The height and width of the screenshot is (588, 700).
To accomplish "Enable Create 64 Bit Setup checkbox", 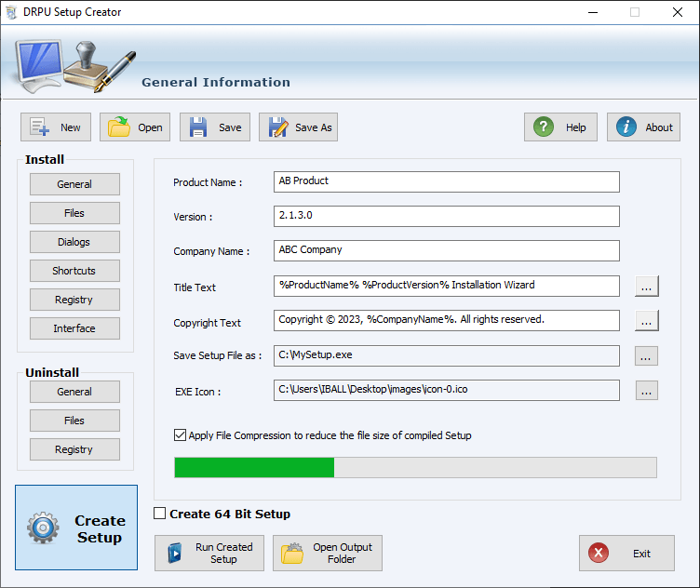I will [159, 513].
